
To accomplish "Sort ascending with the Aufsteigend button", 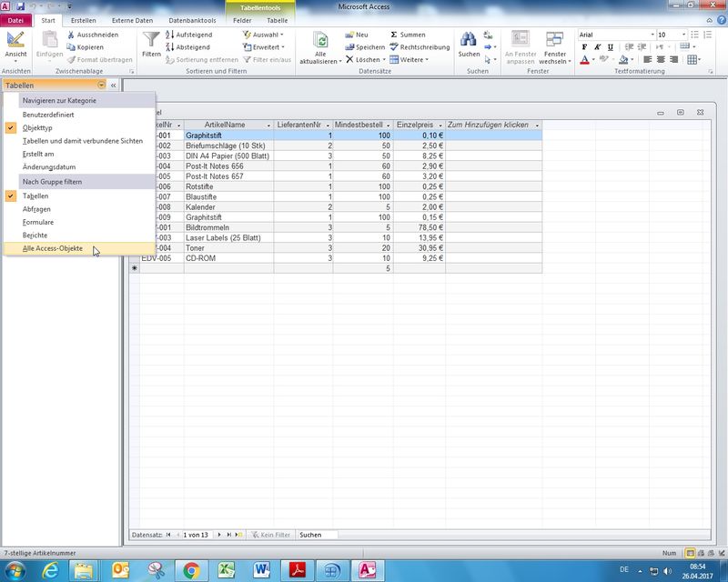I will 187,35.
